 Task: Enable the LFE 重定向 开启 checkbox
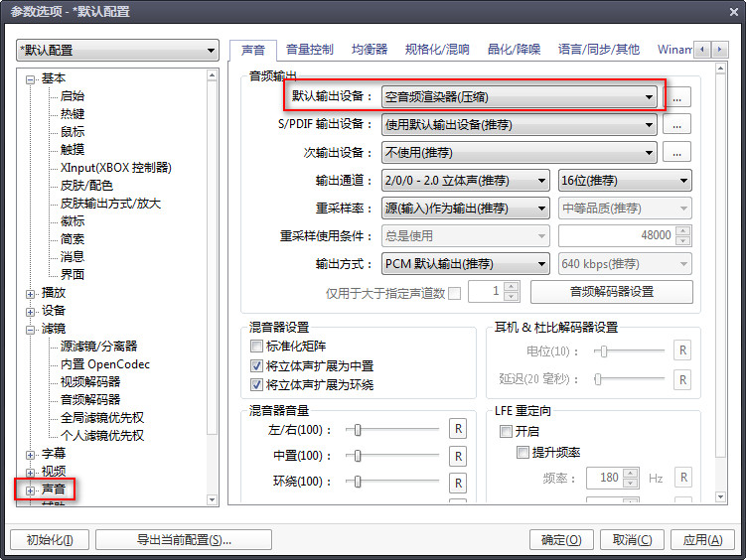(x=506, y=431)
